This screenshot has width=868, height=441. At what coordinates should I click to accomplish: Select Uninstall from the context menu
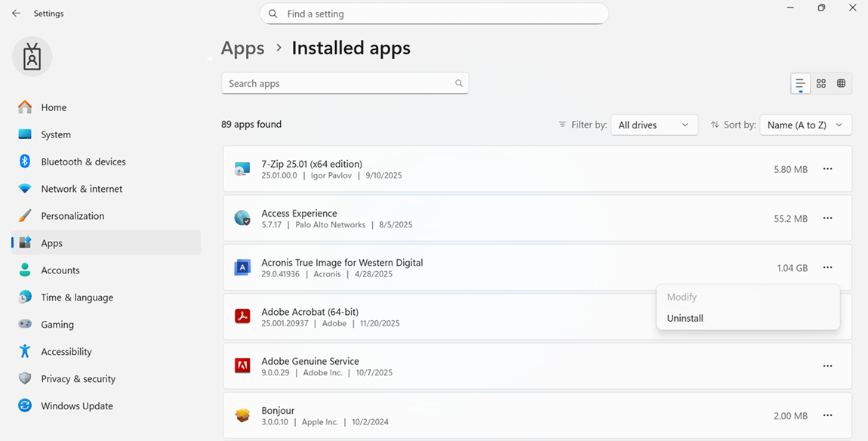685,319
